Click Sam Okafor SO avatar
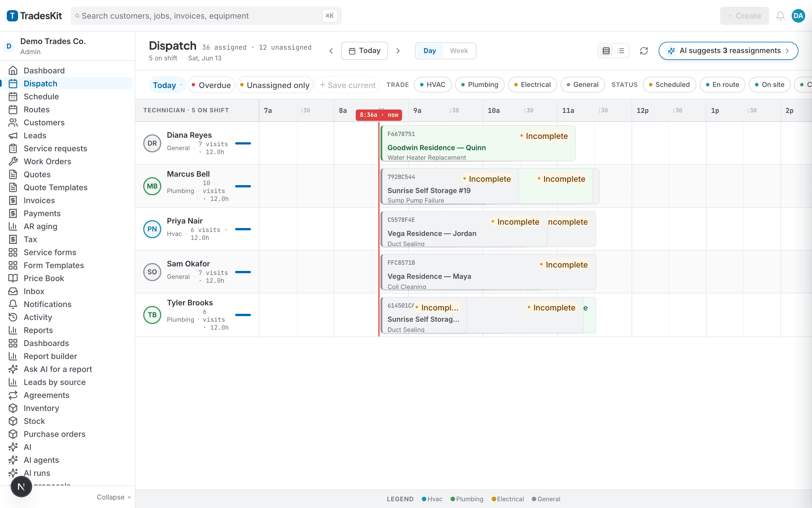 (x=152, y=272)
